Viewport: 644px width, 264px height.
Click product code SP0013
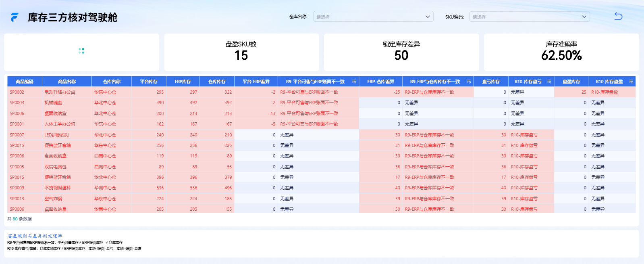pyautogui.click(x=17, y=199)
